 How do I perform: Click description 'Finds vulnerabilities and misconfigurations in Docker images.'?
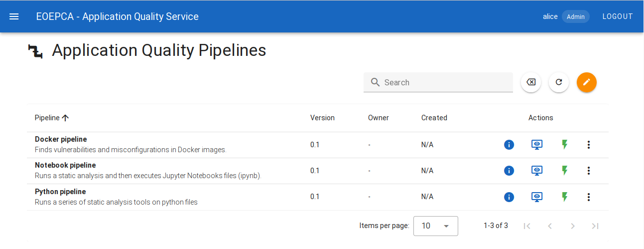coord(130,149)
